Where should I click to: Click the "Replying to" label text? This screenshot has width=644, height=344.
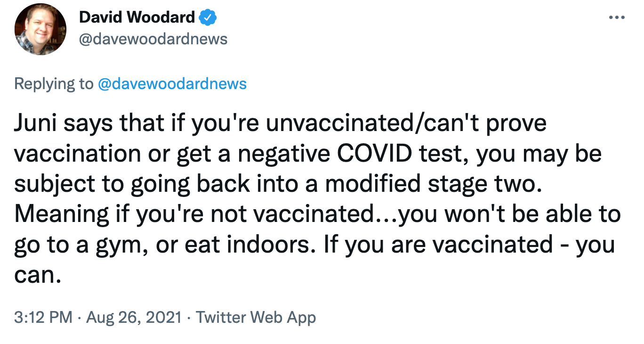pos(54,84)
